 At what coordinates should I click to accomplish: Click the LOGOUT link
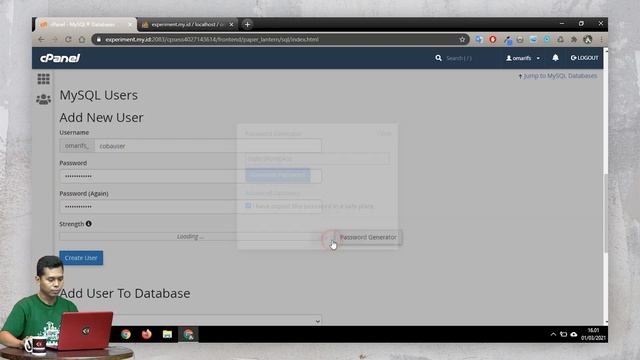pos(584,58)
